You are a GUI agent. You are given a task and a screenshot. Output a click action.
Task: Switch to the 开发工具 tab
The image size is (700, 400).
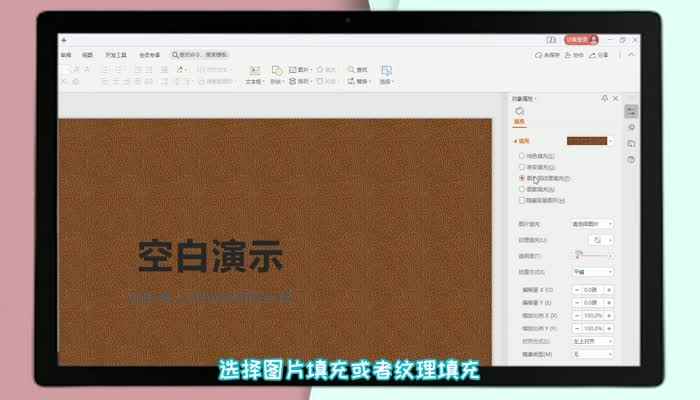116,55
